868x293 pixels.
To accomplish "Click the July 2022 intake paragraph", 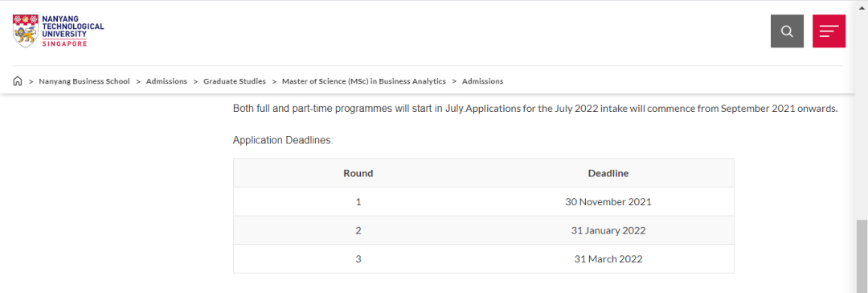I will (x=535, y=109).
